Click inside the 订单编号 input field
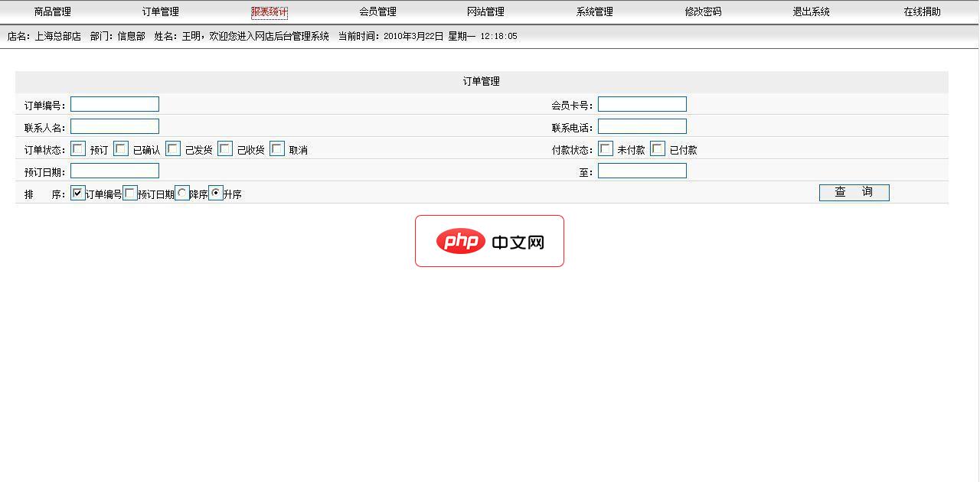 (x=114, y=103)
